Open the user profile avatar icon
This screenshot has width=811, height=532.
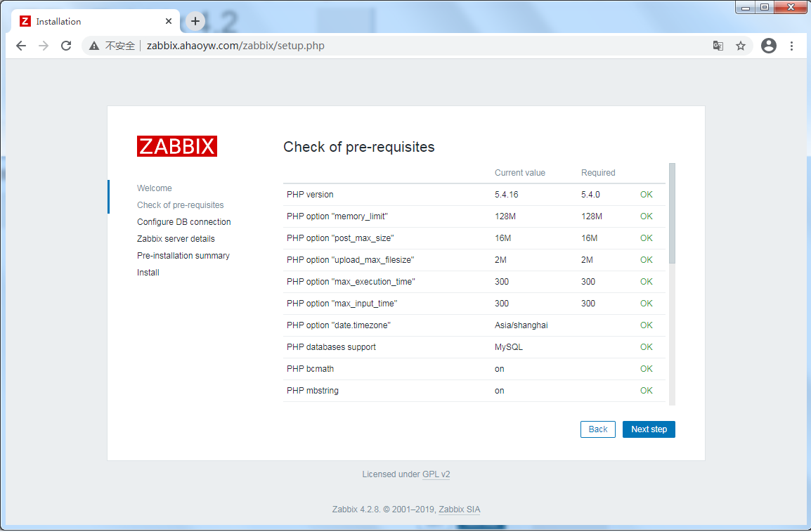coord(769,46)
